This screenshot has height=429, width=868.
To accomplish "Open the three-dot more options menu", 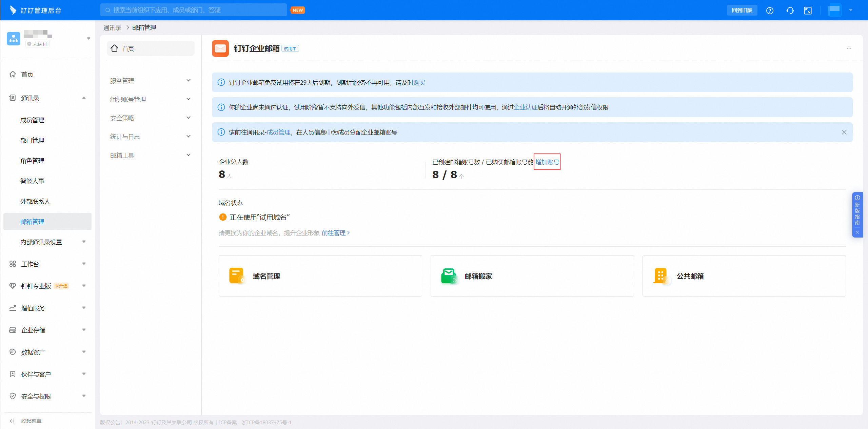I will click(849, 48).
